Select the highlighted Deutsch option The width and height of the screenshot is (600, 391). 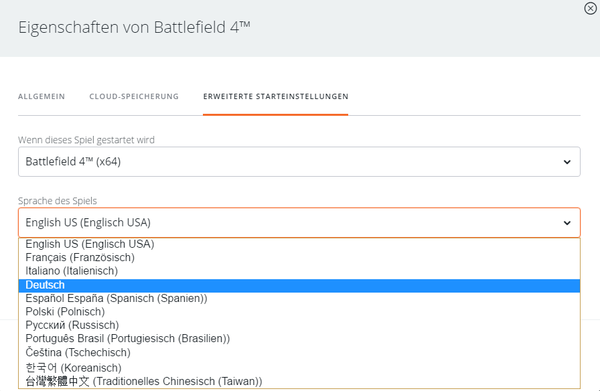pyautogui.click(x=299, y=285)
